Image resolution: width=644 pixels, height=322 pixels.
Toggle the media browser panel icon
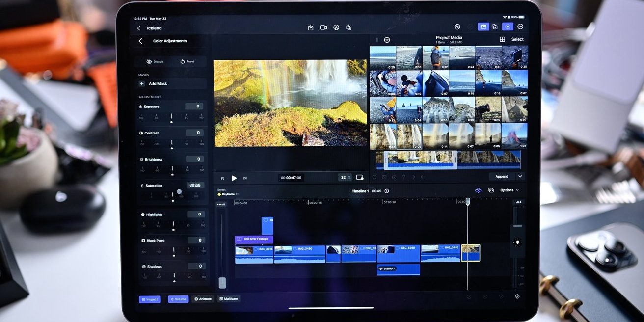(483, 27)
